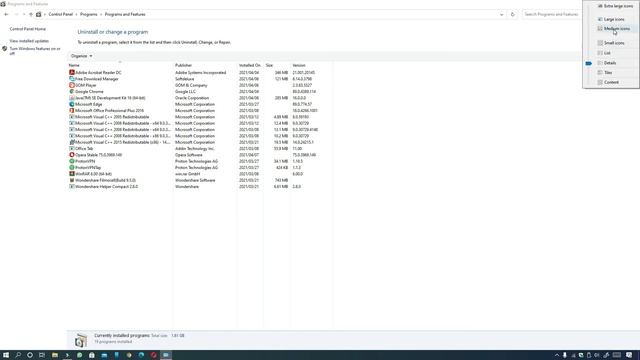Click the ProtonVPNTap program icon
Viewport: 640px width, 360px height.
coord(72,167)
